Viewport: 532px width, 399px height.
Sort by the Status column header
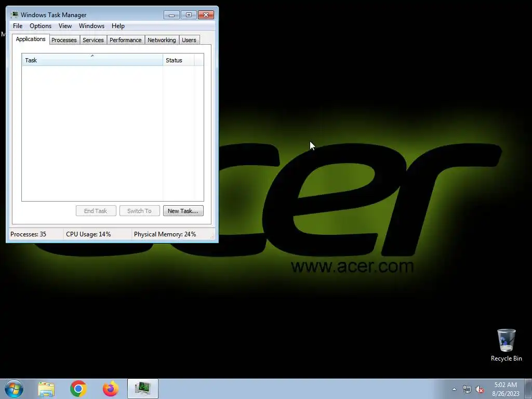point(179,60)
